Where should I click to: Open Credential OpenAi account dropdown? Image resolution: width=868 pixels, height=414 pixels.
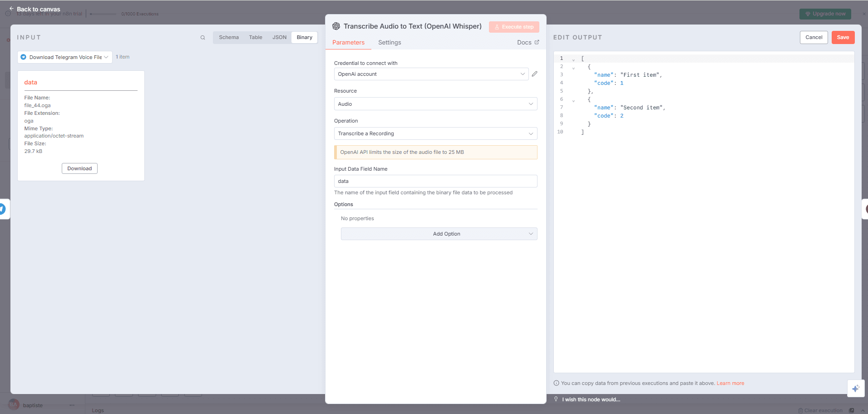click(x=431, y=74)
